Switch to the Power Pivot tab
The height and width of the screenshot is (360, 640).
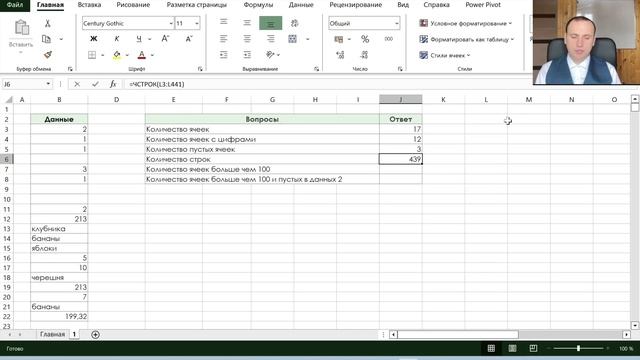[483, 5]
